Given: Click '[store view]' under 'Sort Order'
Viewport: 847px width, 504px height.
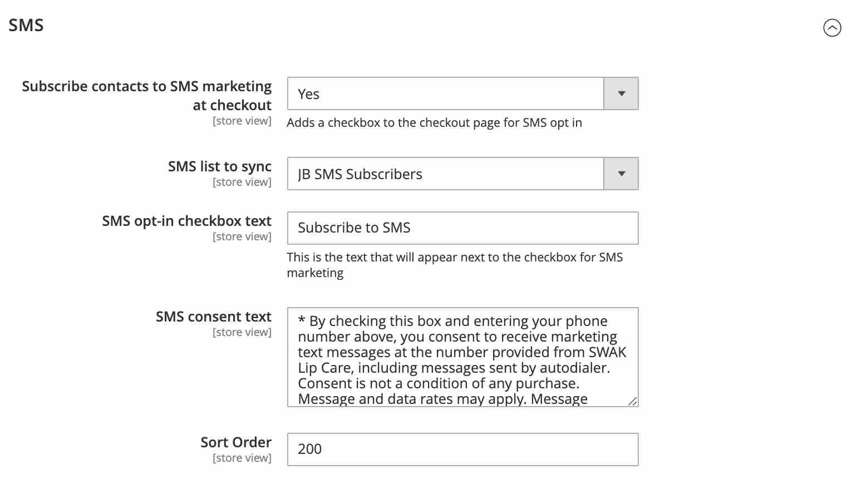Looking at the screenshot, I should (241, 458).
